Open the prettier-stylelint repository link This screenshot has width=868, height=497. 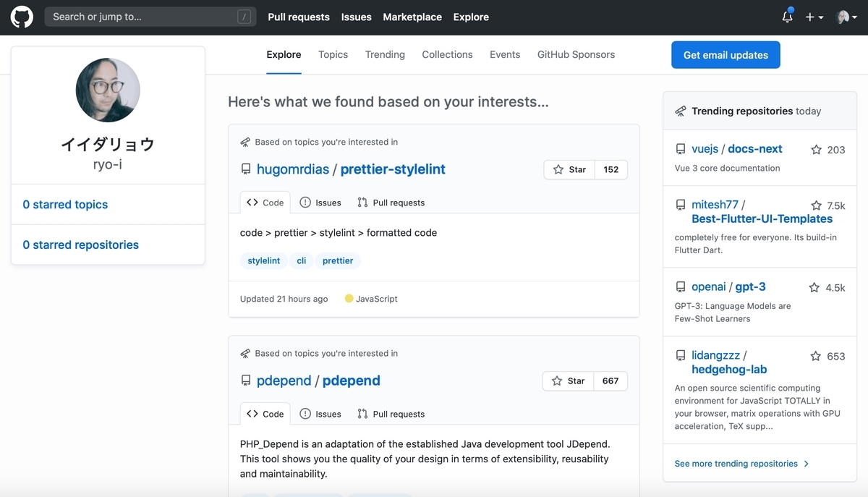[x=393, y=169]
